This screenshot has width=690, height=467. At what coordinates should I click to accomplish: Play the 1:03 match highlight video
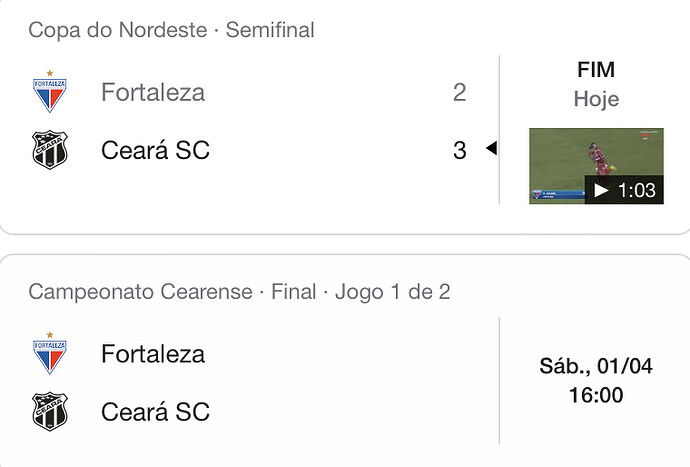[x=601, y=190]
